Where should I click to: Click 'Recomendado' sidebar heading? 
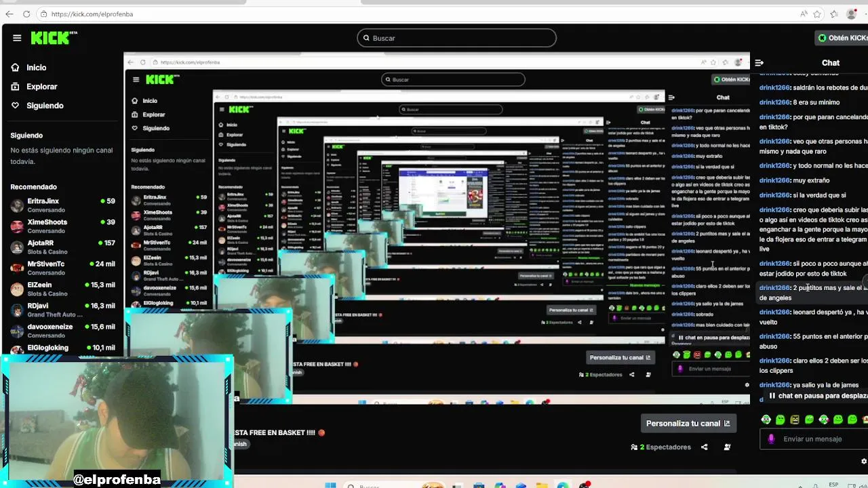(34, 187)
